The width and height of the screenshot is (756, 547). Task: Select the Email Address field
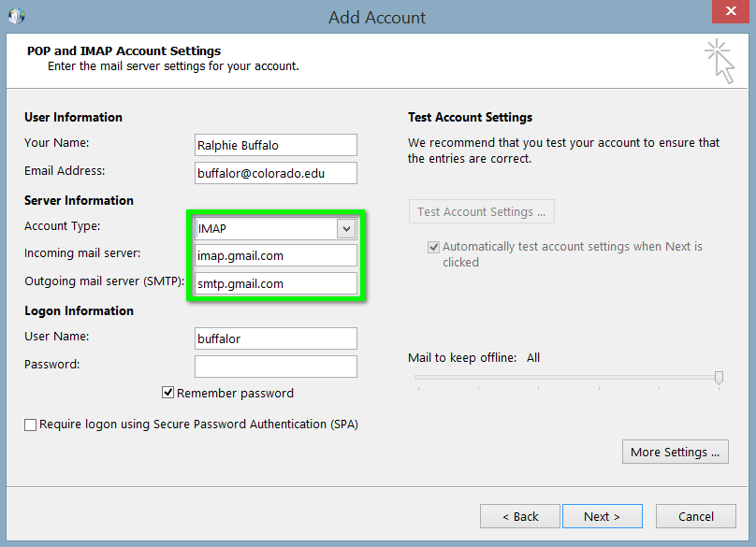(275, 173)
